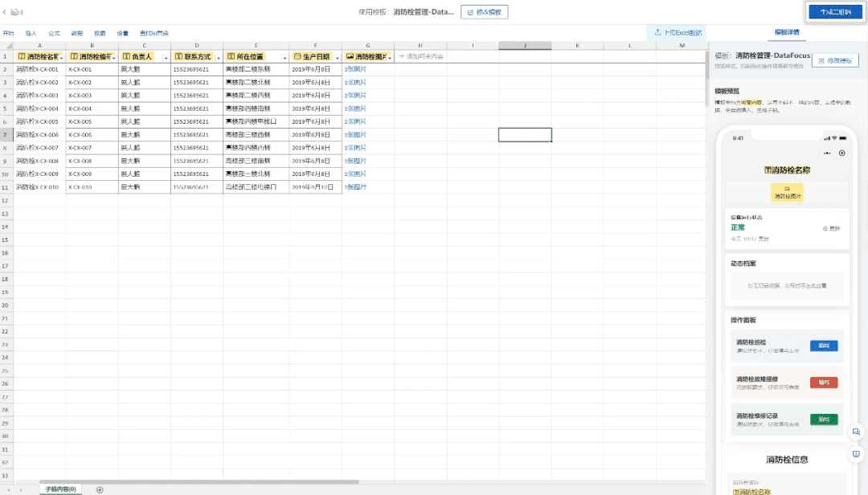Click the modify template button beside the title

484,12
